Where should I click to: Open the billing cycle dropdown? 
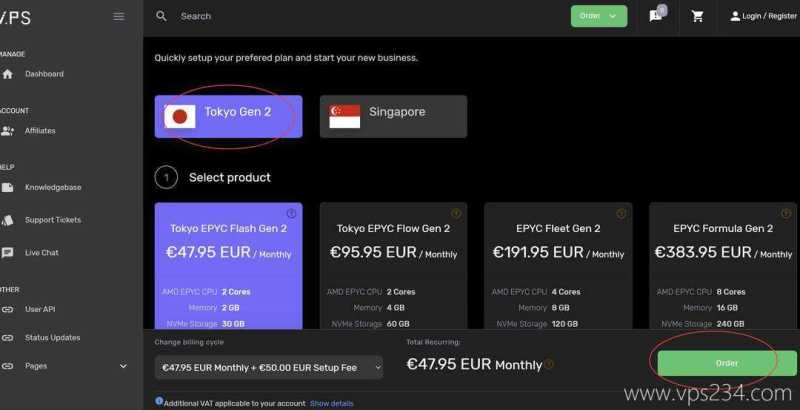tap(269, 368)
